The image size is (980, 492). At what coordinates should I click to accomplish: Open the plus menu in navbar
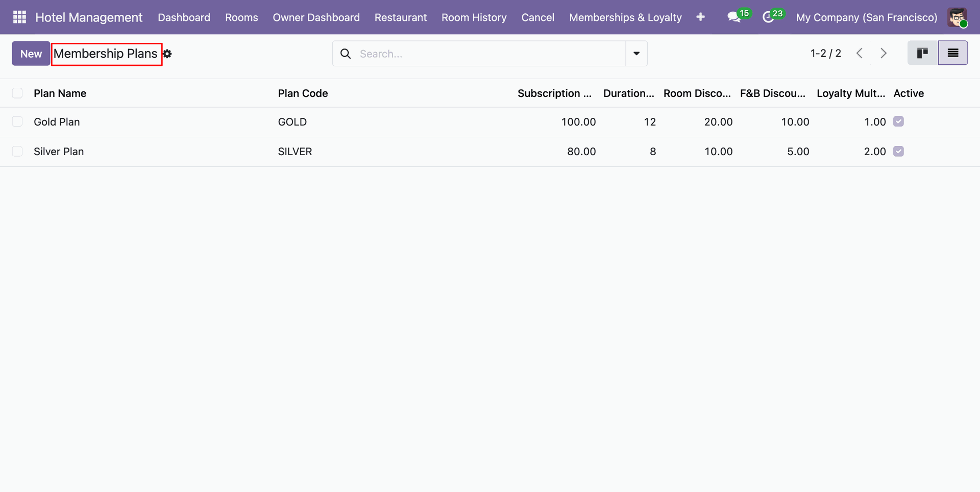tap(700, 17)
